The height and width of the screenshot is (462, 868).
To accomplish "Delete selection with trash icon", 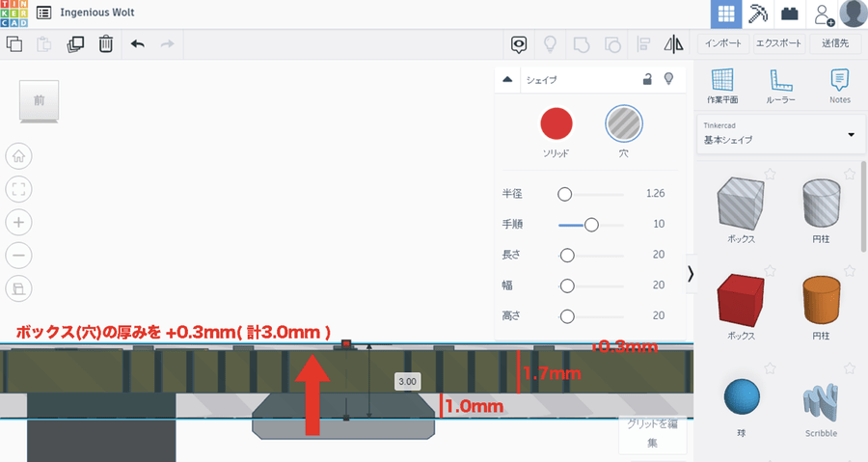I will pyautogui.click(x=106, y=43).
